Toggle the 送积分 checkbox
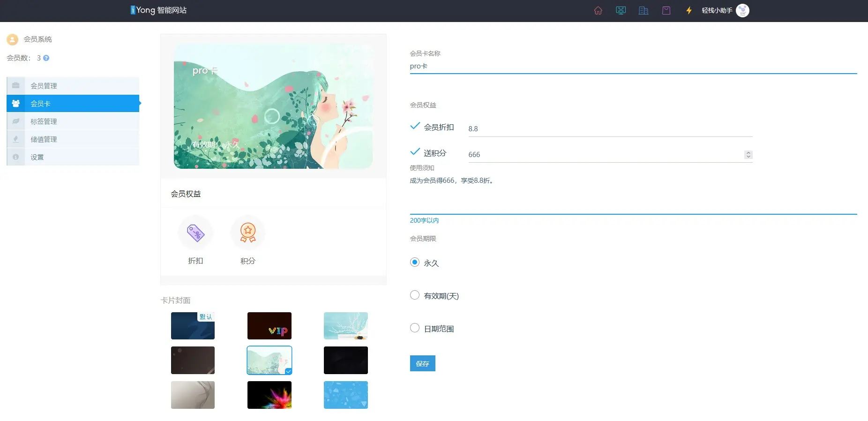This screenshot has height=421, width=868. point(415,152)
